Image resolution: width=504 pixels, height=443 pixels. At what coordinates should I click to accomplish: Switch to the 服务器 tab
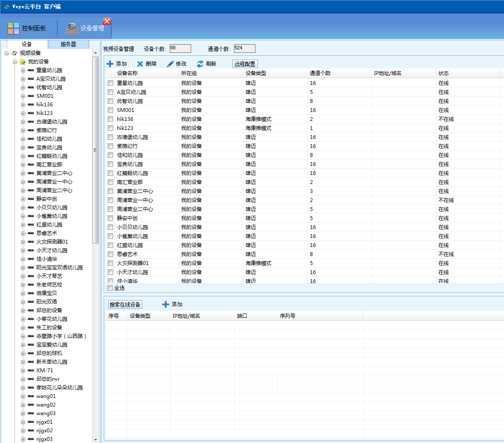pyautogui.click(x=69, y=44)
